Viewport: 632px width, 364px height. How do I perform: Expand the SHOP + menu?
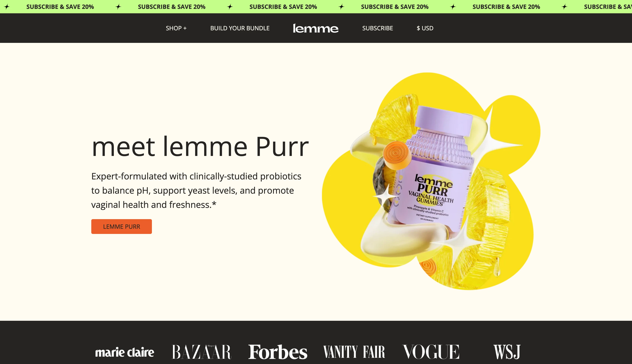176,28
